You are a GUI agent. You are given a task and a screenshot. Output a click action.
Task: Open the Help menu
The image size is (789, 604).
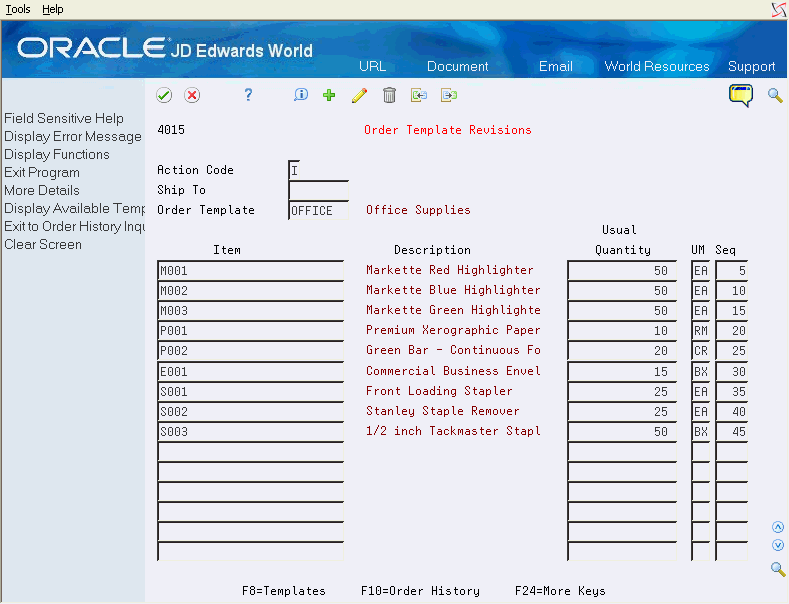point(53,9)
